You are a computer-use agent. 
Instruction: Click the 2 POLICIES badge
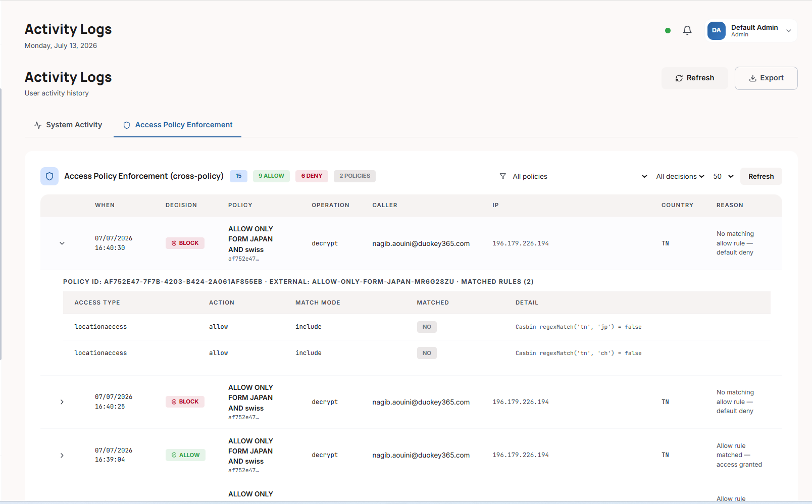(354, 176)
